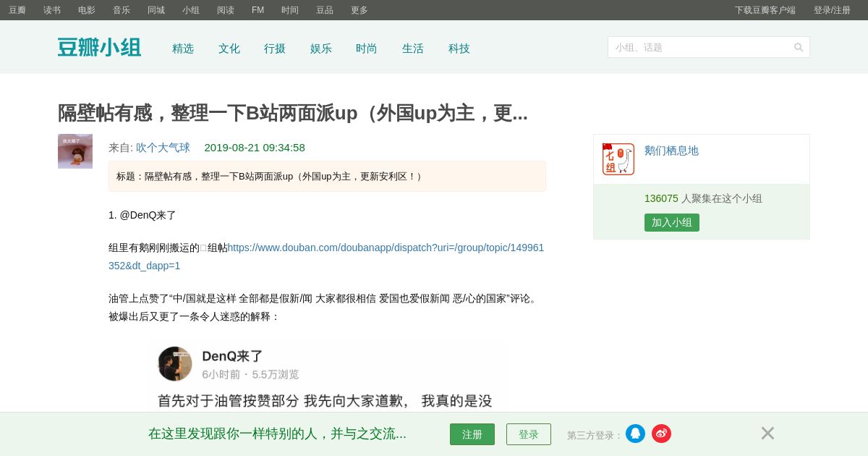Select the 精选 category tab

[x=183, y=48]
